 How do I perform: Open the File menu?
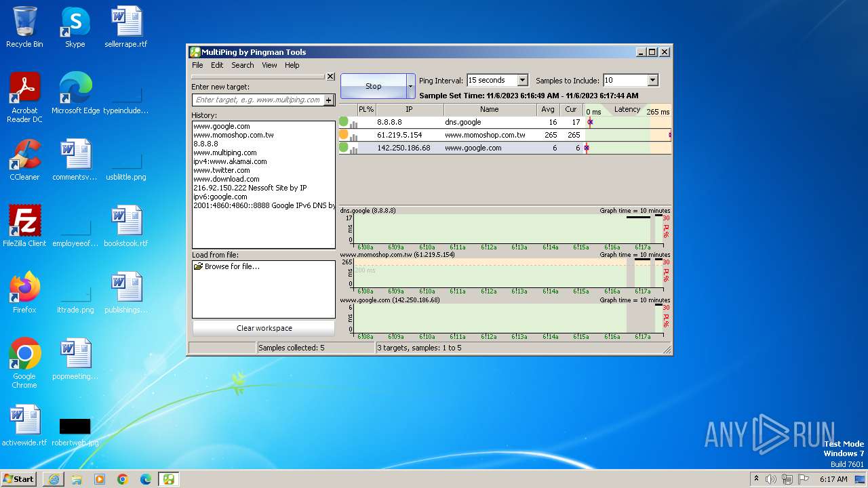pos(197,65)
